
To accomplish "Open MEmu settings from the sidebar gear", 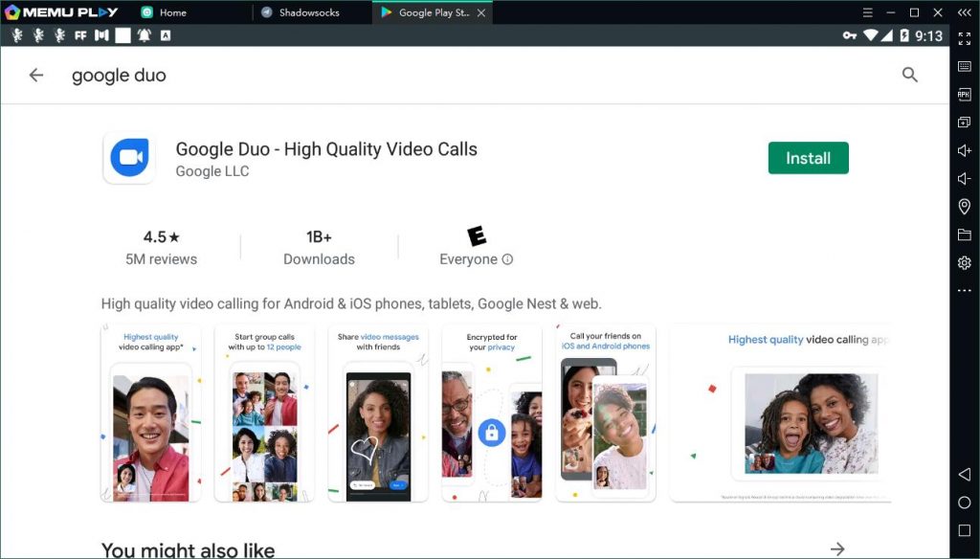I will (964, 263).
